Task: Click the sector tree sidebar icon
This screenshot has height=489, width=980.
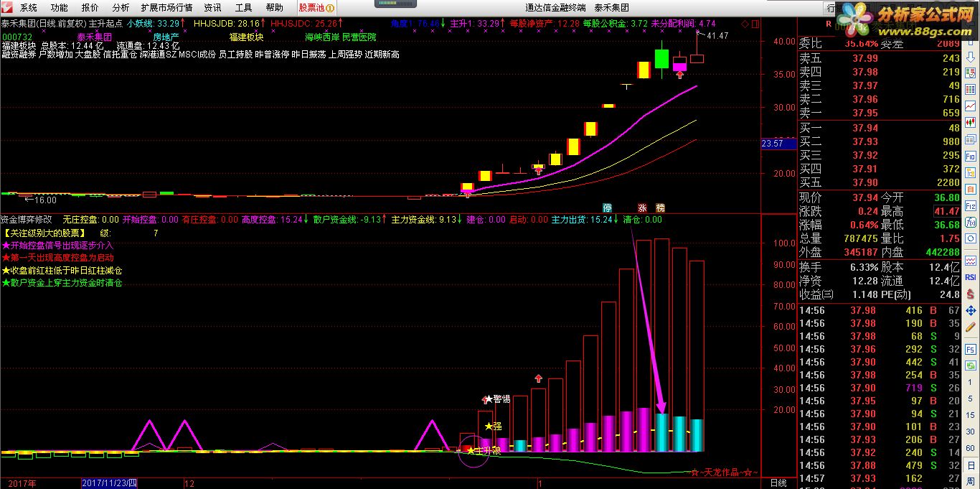Action: coord(971,172)
